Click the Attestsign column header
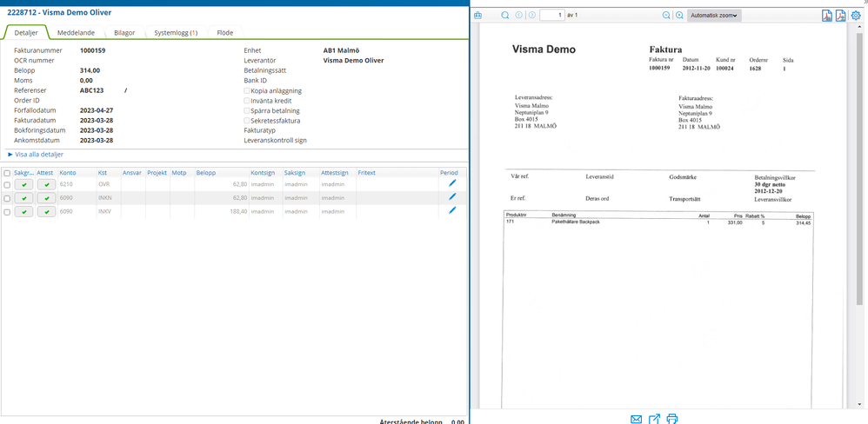 point(334,173)
